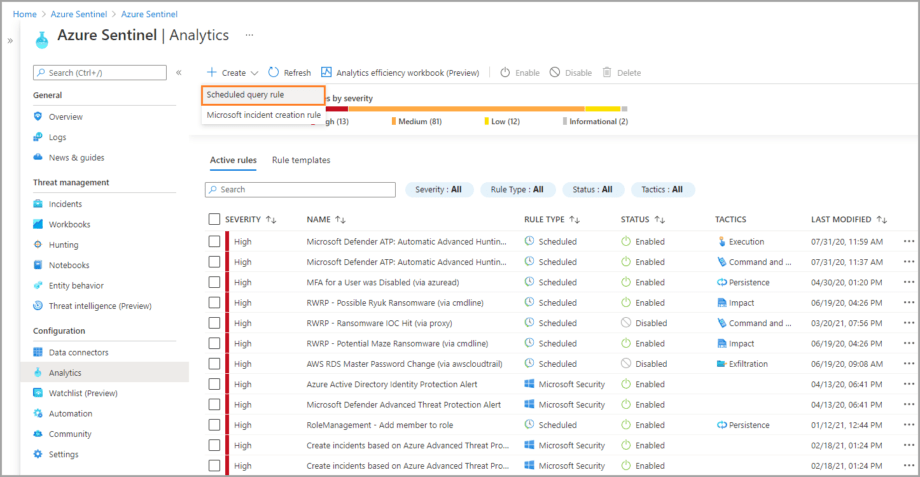
Task: Toggle the select-all checkbox in table header
Action: click(x=214, y=219)
